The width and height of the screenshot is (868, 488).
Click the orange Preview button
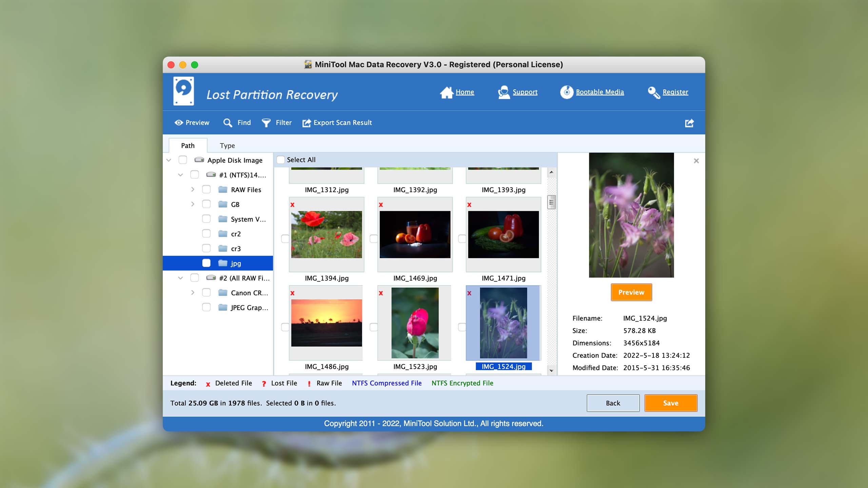631,292
